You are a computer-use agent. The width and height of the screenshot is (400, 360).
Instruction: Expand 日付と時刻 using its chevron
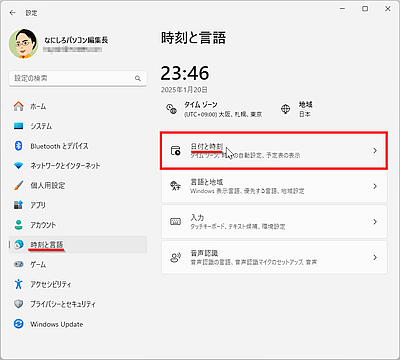click(375, 151)
